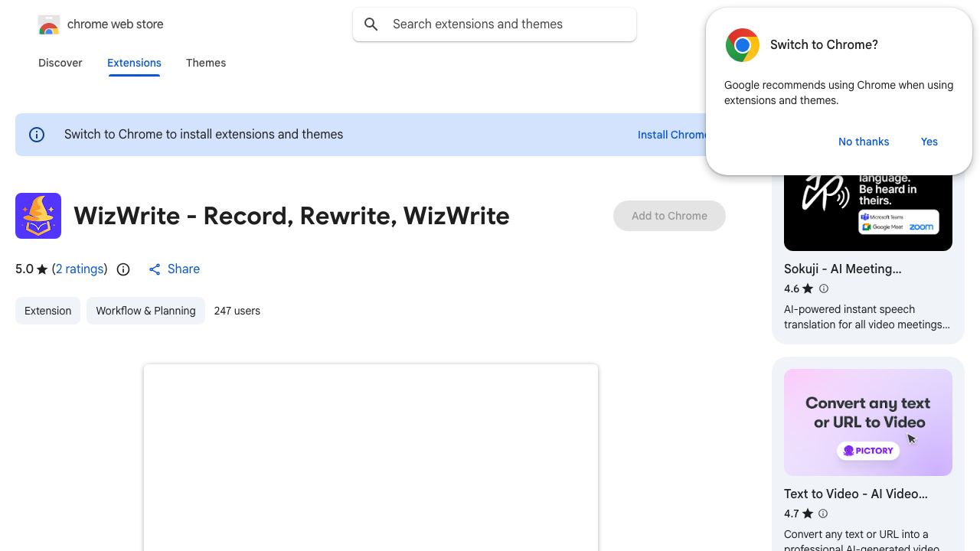Click the Switch to Chrome? dialog heading

(x=824, y=45)
